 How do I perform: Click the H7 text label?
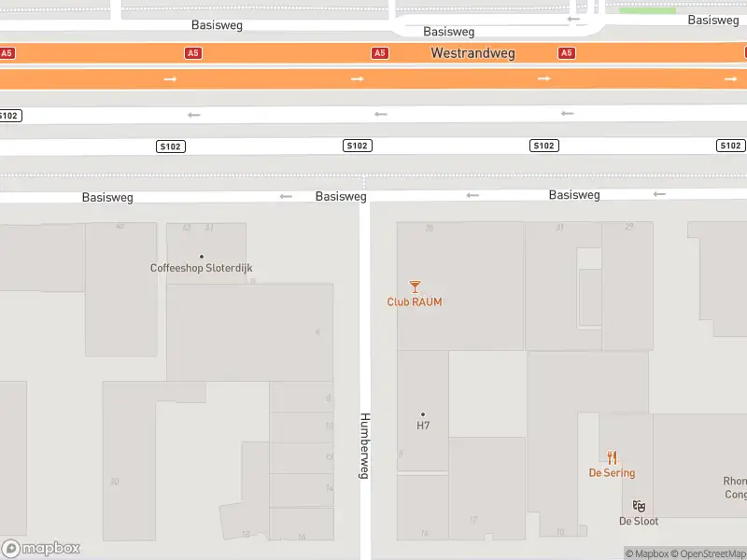[x=423, y=426]
